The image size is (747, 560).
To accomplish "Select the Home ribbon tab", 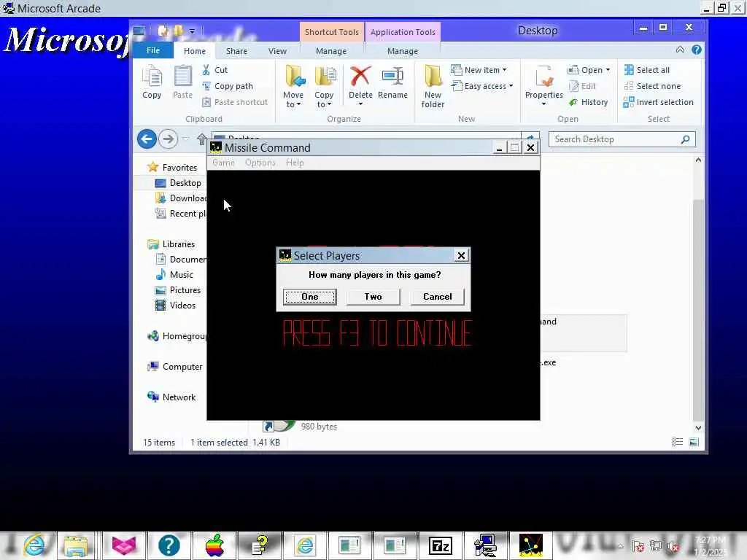I will (195, 51).
